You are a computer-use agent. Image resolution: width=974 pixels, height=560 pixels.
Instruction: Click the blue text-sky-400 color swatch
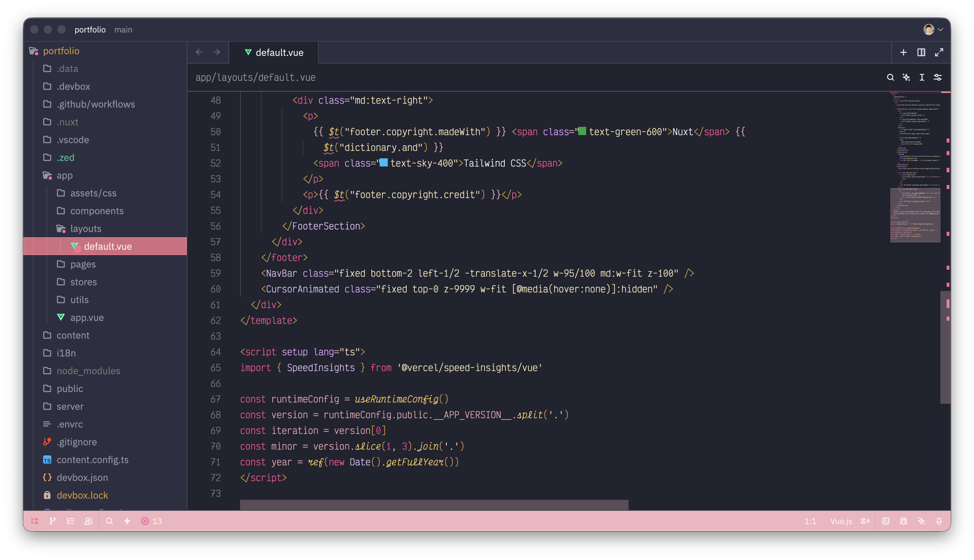pyautogui.click(x=383, y=163)
